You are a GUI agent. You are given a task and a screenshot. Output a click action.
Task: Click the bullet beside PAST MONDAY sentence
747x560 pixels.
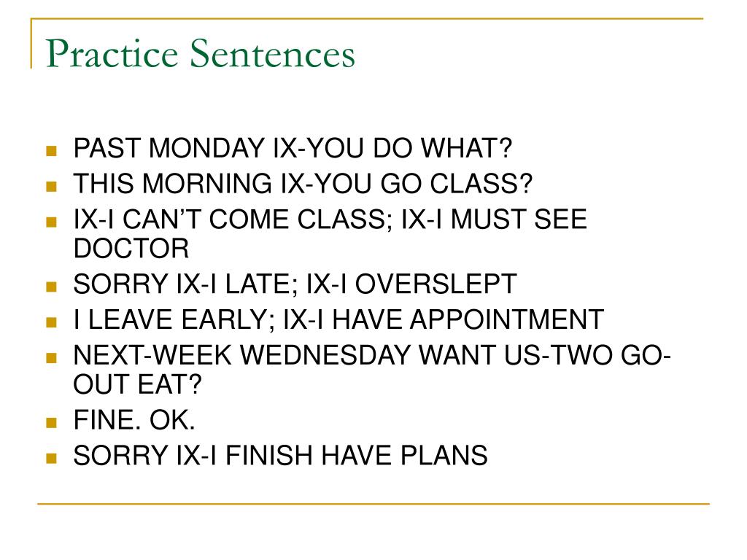click(x=52, y=150)
